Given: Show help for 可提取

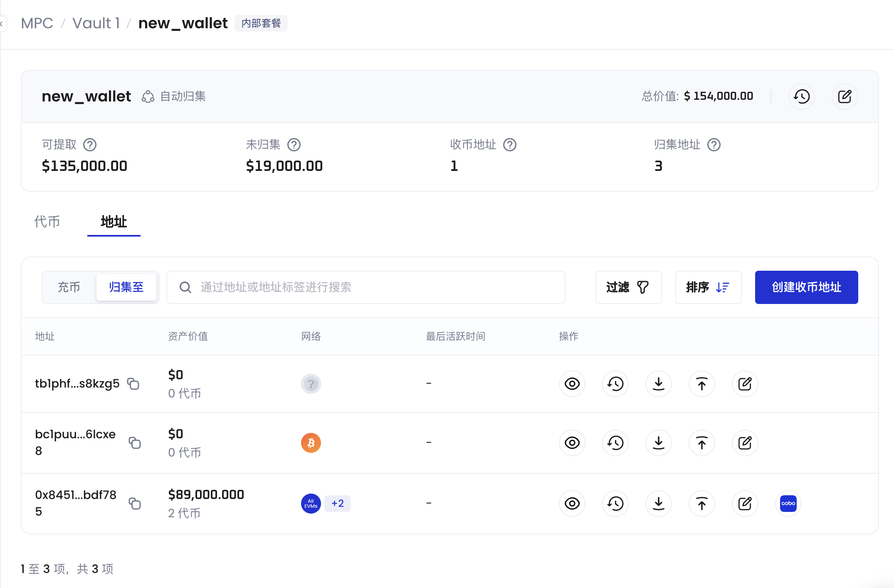Looking at the screenshot, I should 90,145.
